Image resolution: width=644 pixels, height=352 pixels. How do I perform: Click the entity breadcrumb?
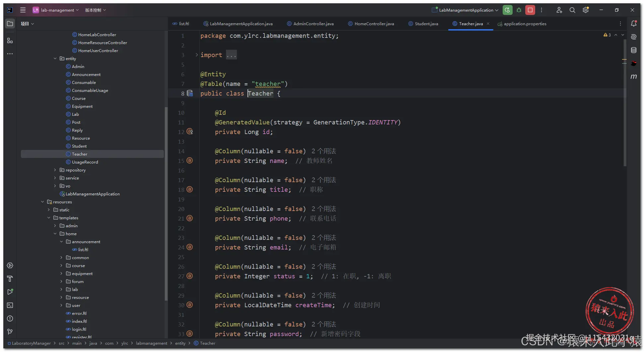click(x=180, y=343)
